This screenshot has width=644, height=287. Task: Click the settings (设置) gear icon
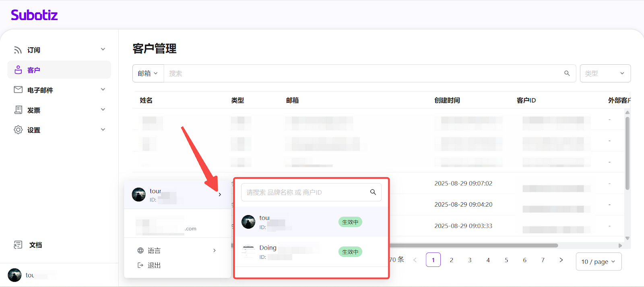[x=18, y=130]
